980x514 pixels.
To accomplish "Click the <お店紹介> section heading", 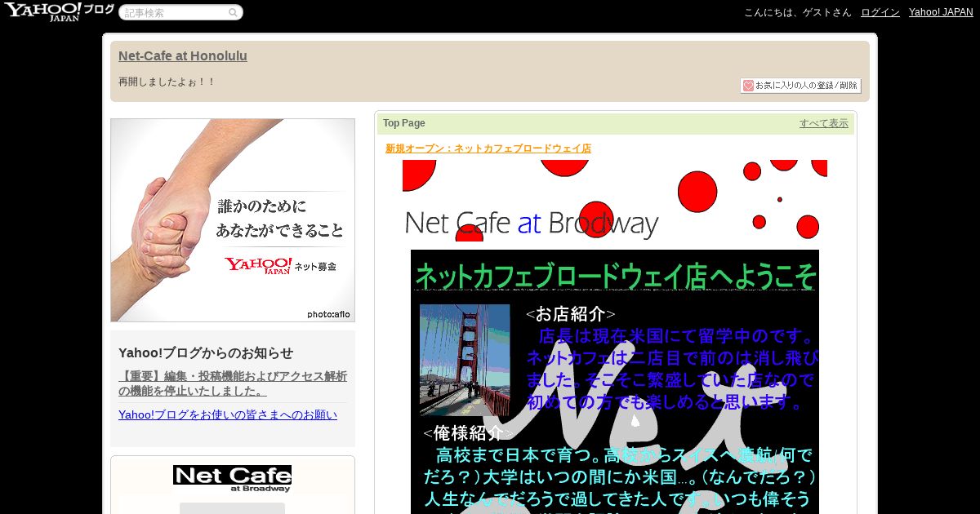I will pos(570,314).
